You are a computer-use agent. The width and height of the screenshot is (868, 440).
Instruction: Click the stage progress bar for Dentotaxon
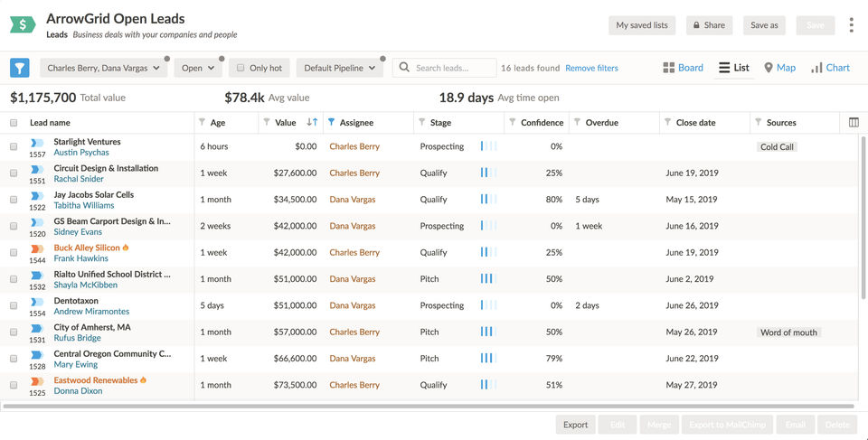pyautogui.click(x=488, y=305)
